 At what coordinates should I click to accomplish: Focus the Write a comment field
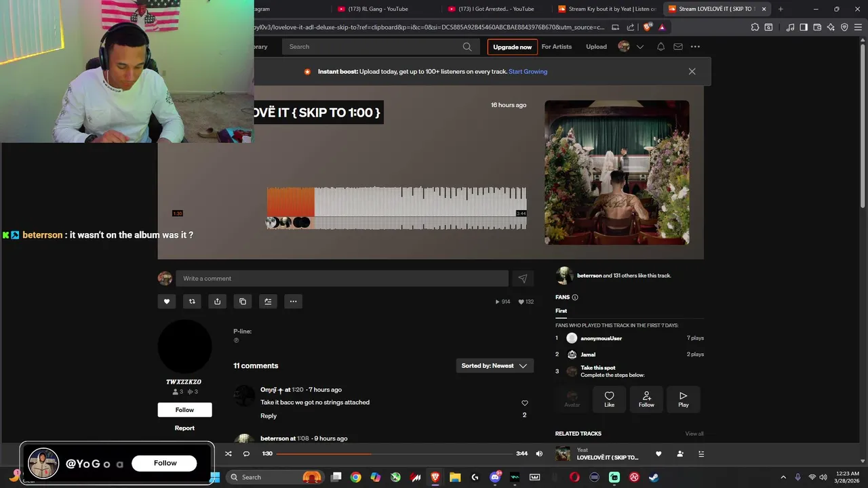(x=342, y=279)
